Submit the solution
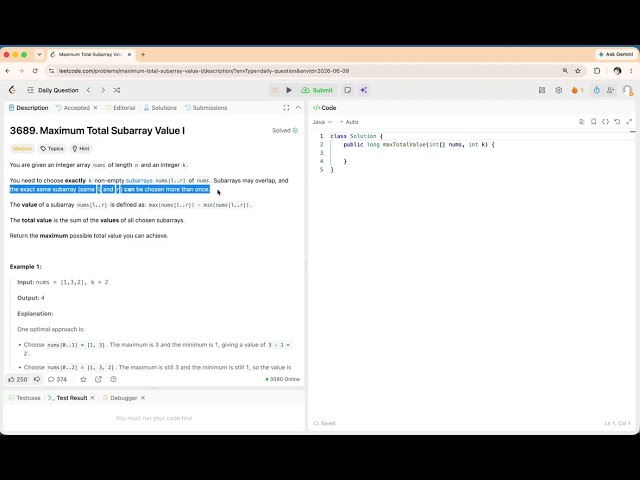Screen dimensions: 640x480 pos(317,90)
